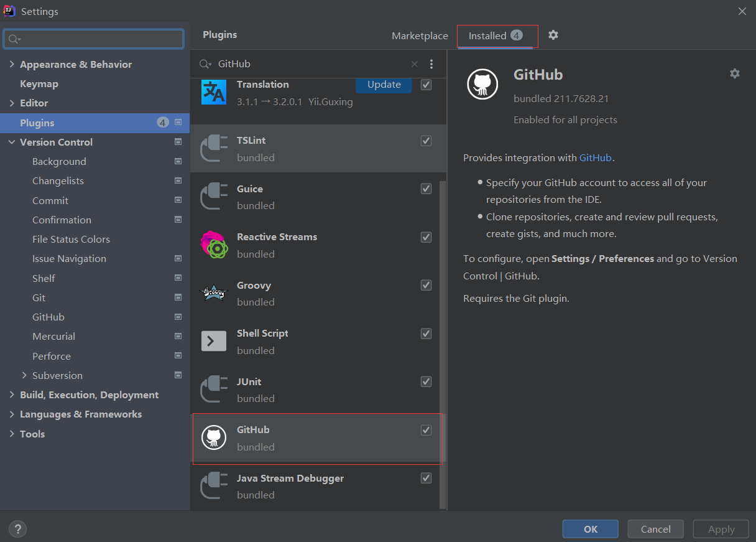This screenshot has height=542, width=756.
Task: Open the GitHub link in plugin description
Action: click(596, 157)
